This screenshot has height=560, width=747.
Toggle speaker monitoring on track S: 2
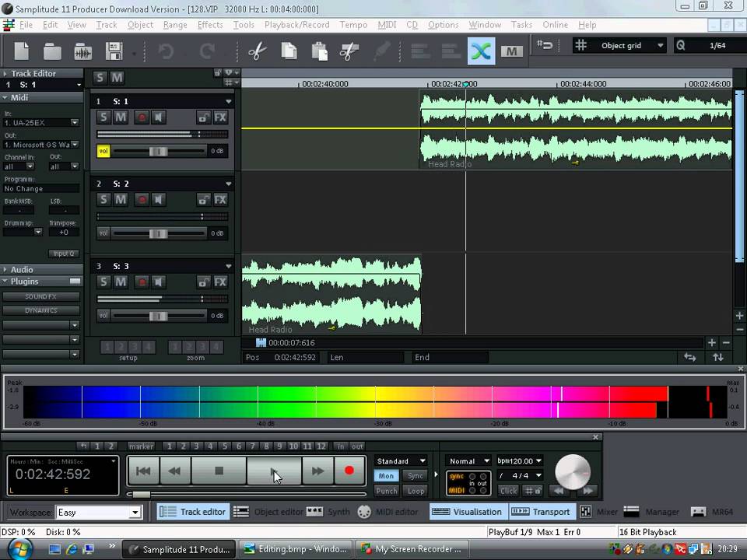tap(159, 200)
